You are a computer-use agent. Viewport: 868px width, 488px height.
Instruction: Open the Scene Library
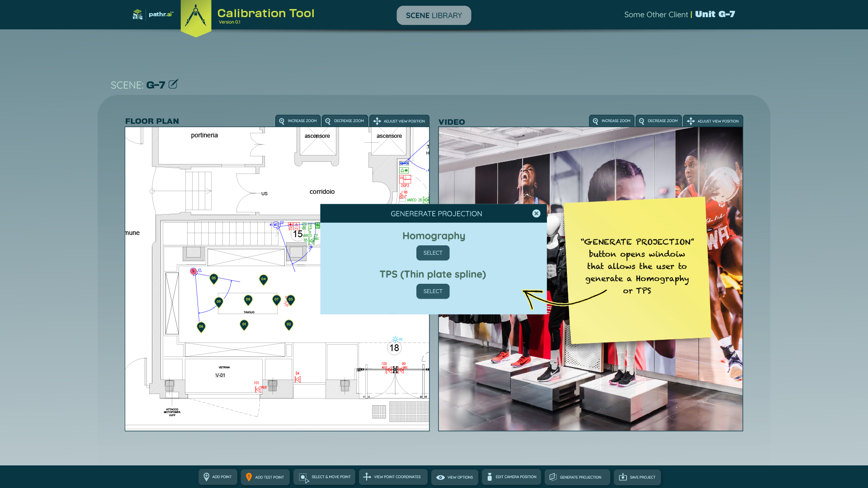coord(434,15)
